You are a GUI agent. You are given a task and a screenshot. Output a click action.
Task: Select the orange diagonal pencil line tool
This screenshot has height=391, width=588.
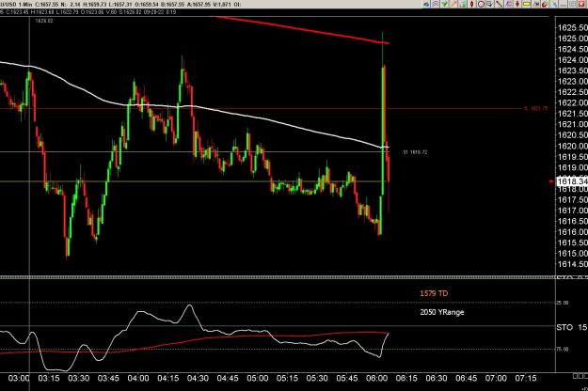(453, 4)
